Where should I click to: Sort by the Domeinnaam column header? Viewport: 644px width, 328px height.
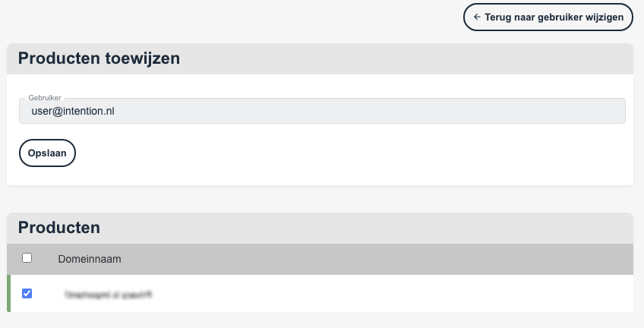point(90,259)
